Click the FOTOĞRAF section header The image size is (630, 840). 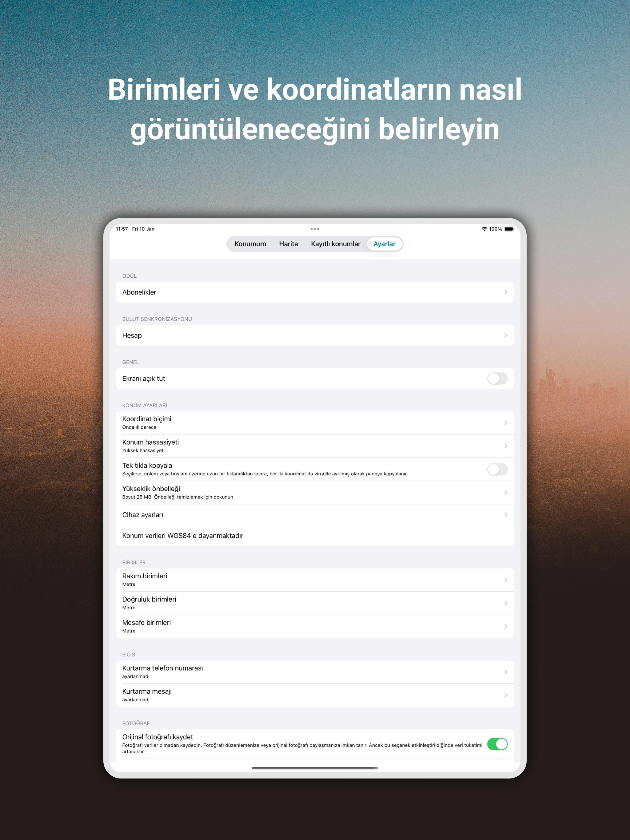[x=136, y=723]
